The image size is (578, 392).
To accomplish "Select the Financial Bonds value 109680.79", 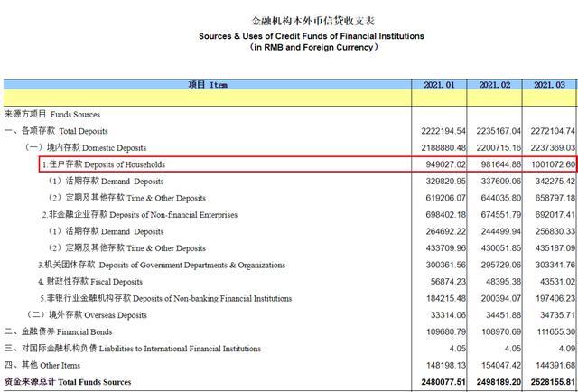I will click(x=445, y=331).
